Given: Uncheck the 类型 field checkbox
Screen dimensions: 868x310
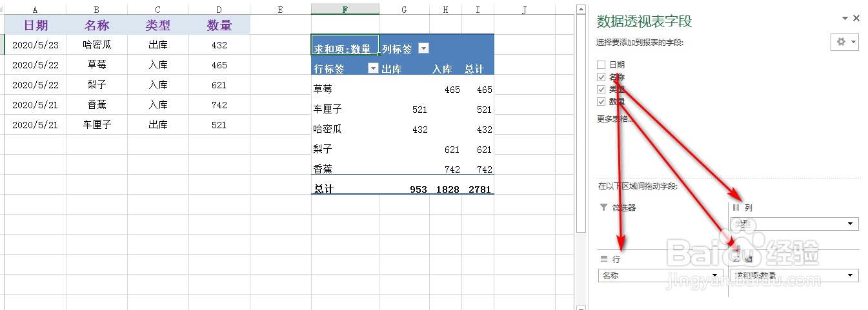Looking at the screenshot, I should pos(601,90).
